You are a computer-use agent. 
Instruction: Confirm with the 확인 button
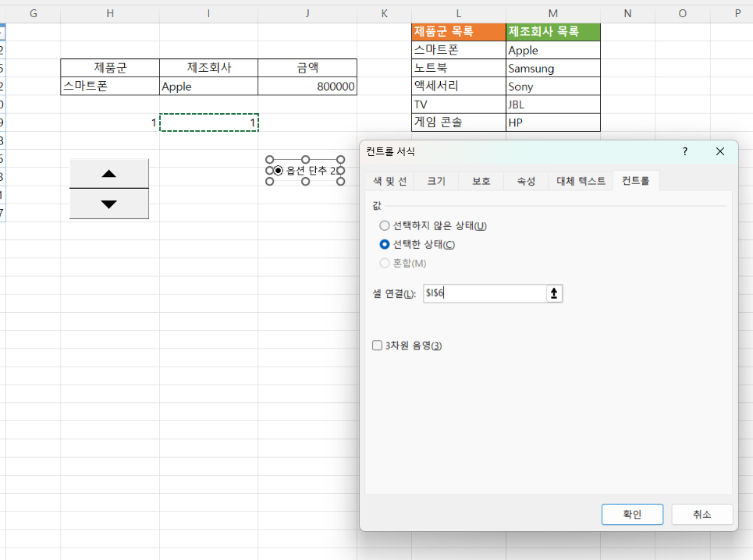point(632,515)
